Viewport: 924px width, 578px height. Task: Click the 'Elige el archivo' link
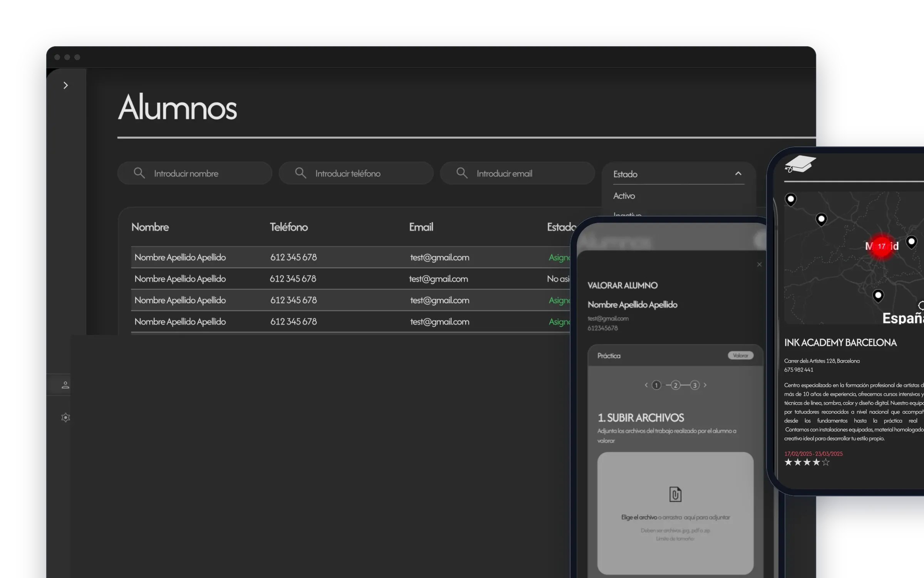point(639,517)
